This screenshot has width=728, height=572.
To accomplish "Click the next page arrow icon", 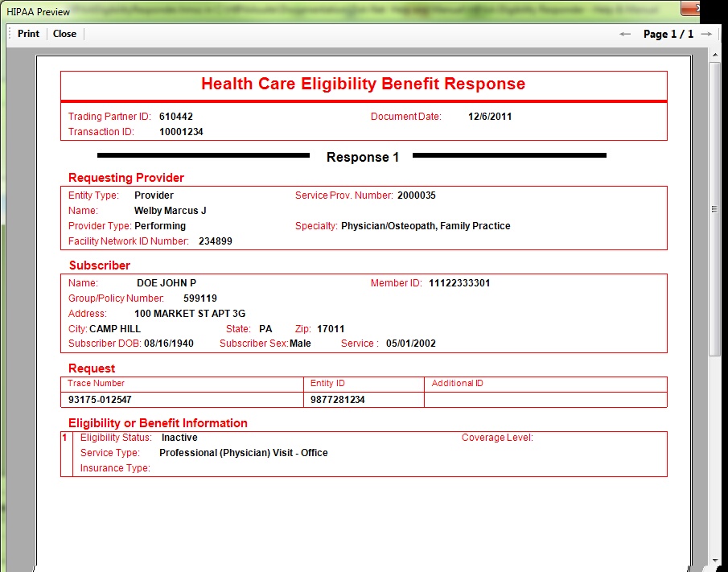I will point(706,34).
